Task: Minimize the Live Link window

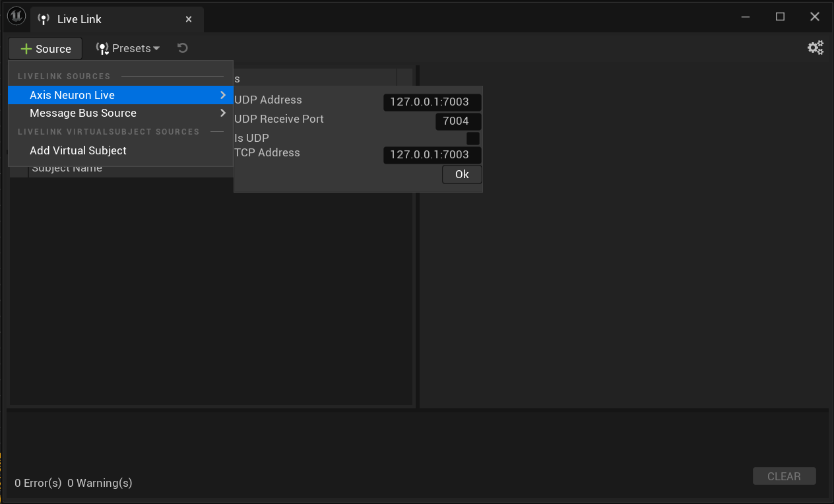Action: coord(746,16)
